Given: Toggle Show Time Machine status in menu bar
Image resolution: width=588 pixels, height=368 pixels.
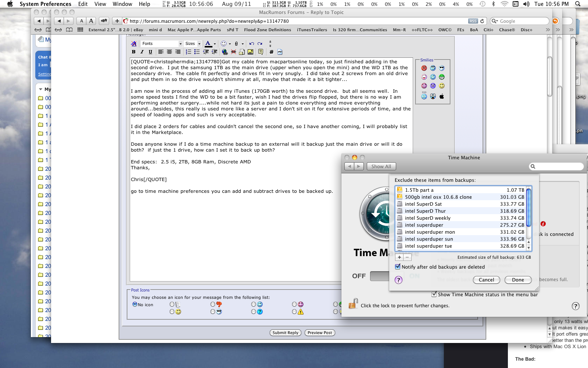Looking at the screenshot, I should click(x=434, y=294).
